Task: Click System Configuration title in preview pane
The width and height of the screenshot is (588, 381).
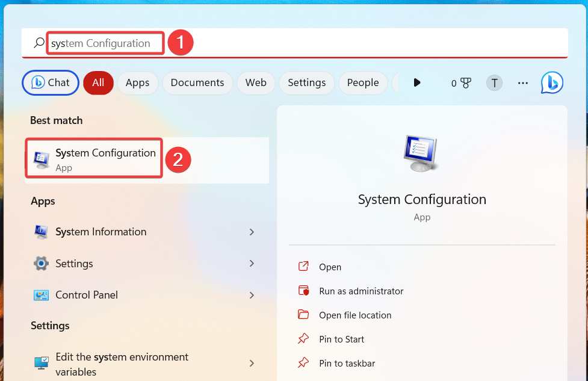Action: coord(422,199)
